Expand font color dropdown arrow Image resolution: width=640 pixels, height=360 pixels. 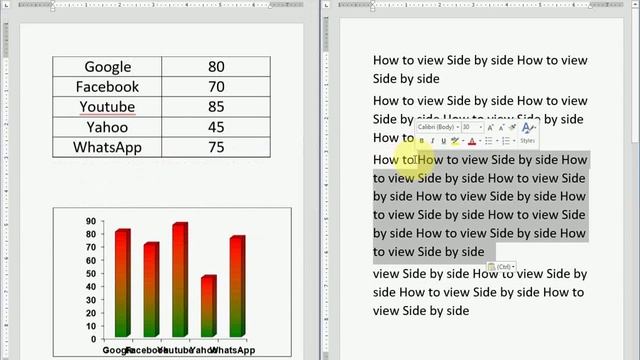480,141
